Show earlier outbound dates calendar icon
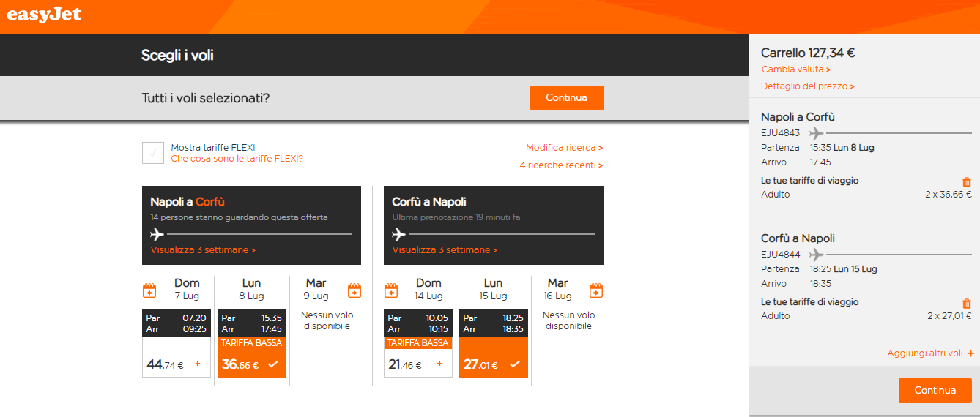The image size is (980, 417). (149, 290)
